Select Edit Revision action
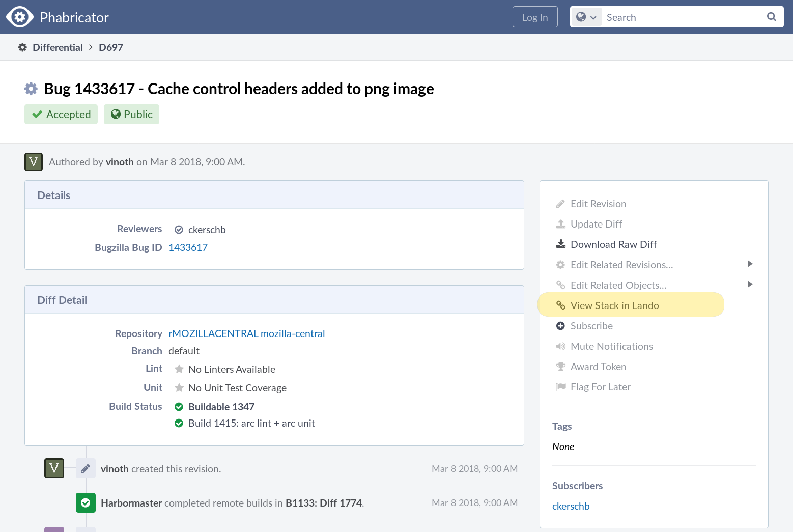The width and height of the screenshot is (793, 532). (599, 204)
